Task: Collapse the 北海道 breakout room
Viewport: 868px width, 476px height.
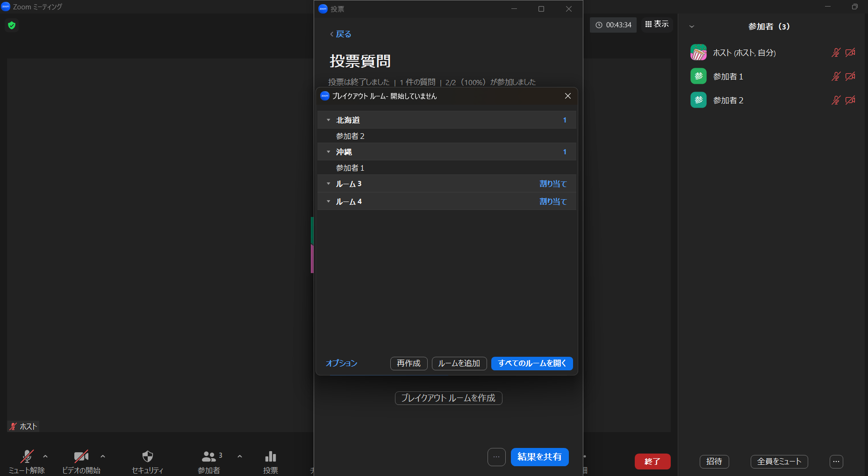Action: tap(329, 120)
